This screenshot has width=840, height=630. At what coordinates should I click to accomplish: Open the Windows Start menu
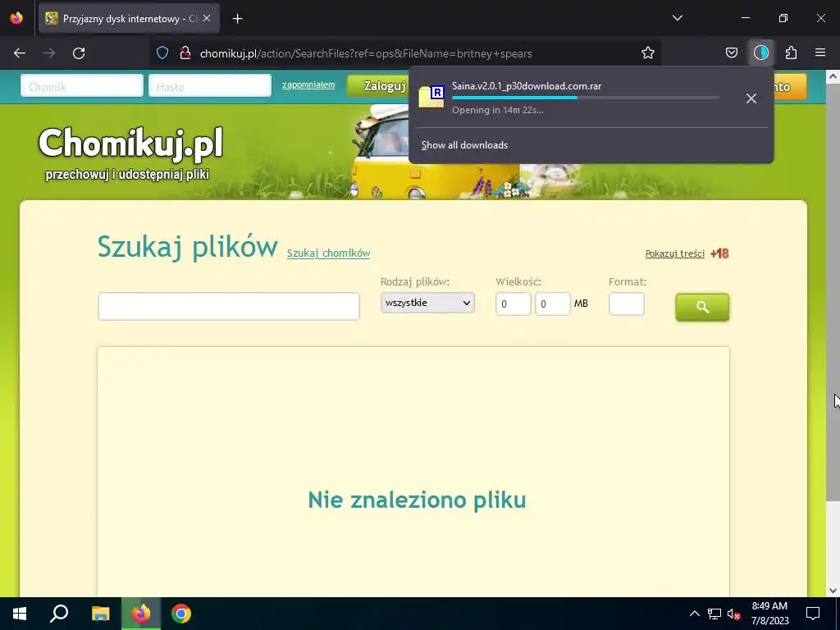coord(20,614)
